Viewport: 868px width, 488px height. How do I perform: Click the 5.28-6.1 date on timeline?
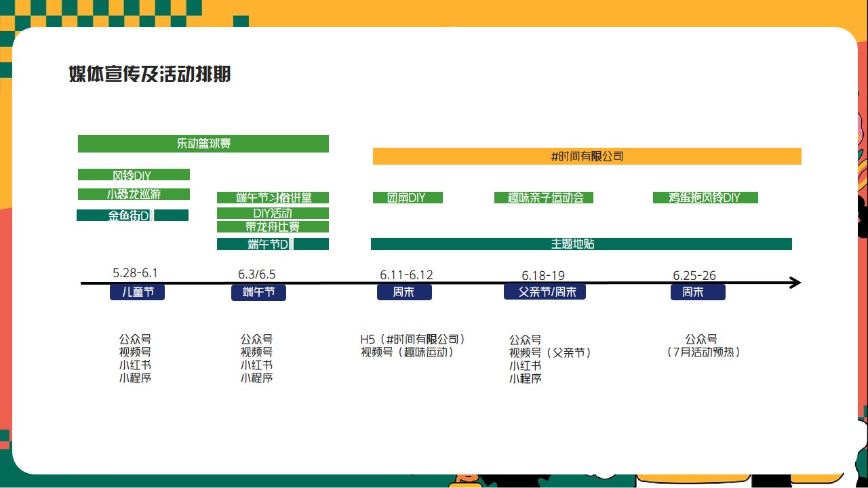[136, 273]
